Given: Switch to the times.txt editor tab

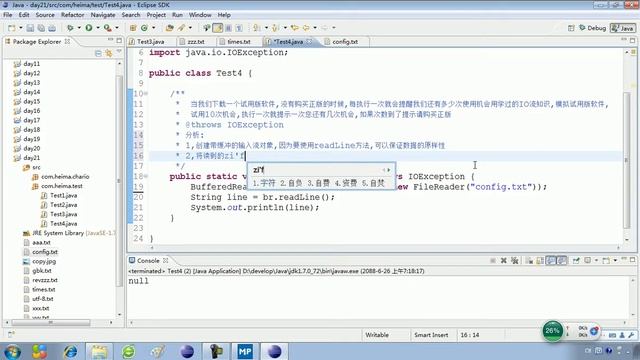Looking at the screenshot, I should (239, 42).
